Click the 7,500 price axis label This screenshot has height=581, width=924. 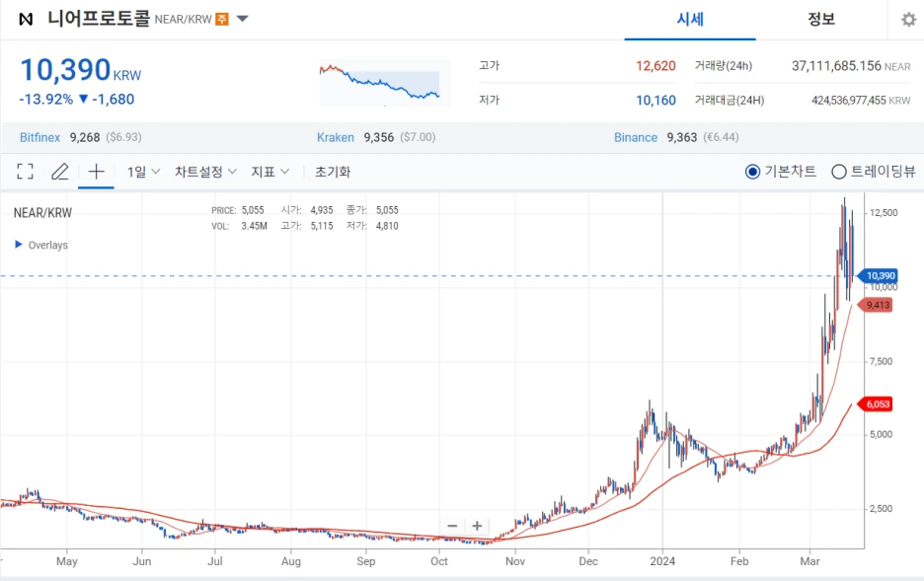point(881,361)
